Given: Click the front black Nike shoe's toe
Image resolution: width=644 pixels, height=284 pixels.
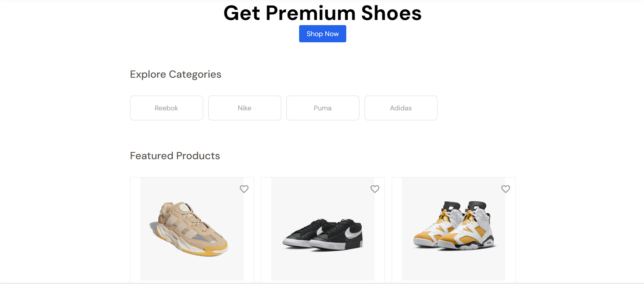Looking at the screenshot, I should pyautogui.click(x=318, y=244).
